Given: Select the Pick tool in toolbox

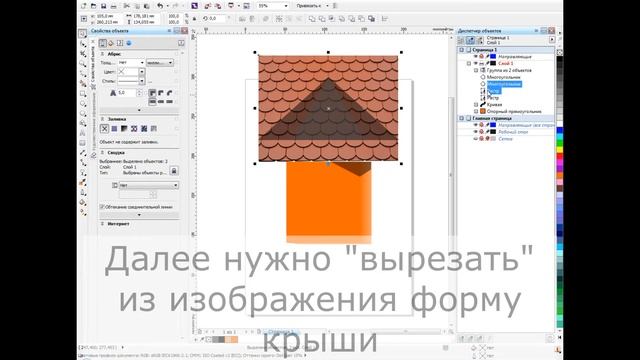Looking at the screenshot, I should 82,34.
